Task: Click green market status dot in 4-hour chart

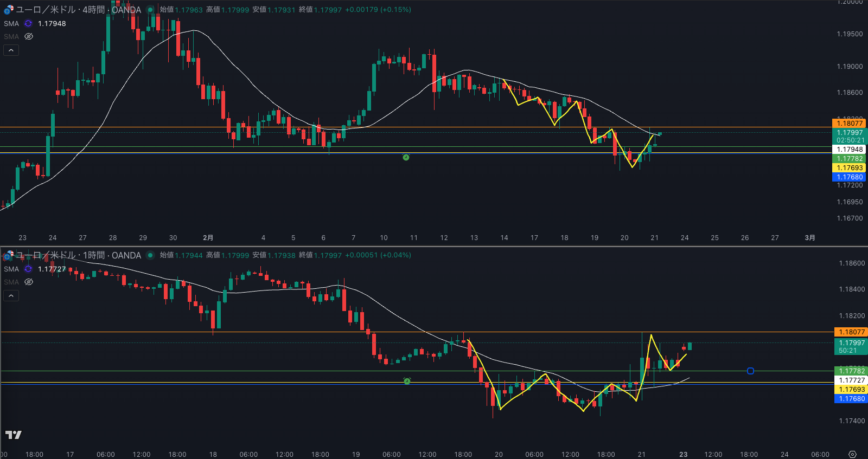Action: (150, 10)
